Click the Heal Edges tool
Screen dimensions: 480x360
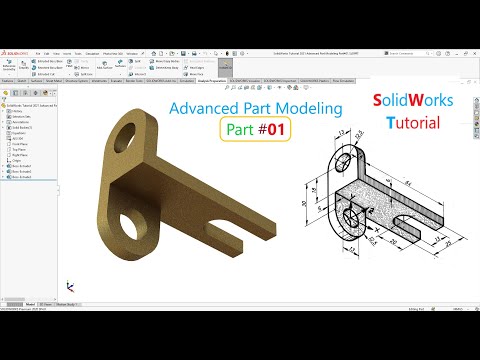194,68
